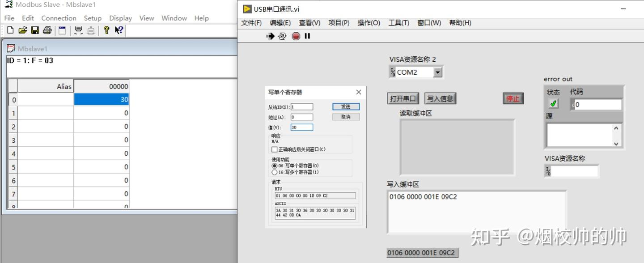The image size is (644, 263).
Task: Pause the running VI
Action: coord(307,36)
